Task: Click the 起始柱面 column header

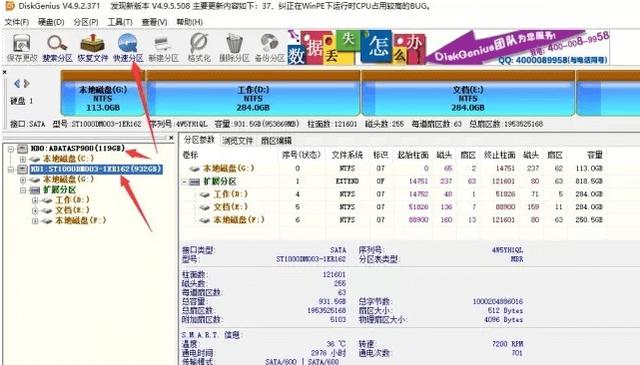Action: coord(413,155)
